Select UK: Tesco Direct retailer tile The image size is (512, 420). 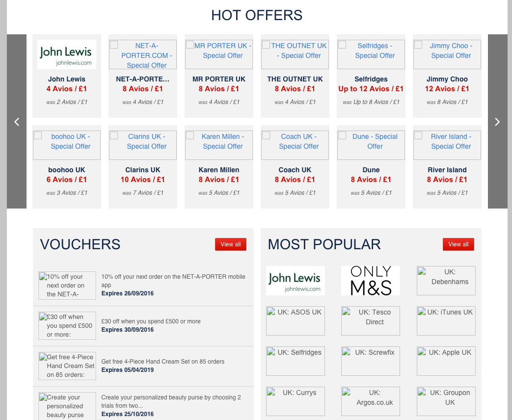tap(371, 321)
